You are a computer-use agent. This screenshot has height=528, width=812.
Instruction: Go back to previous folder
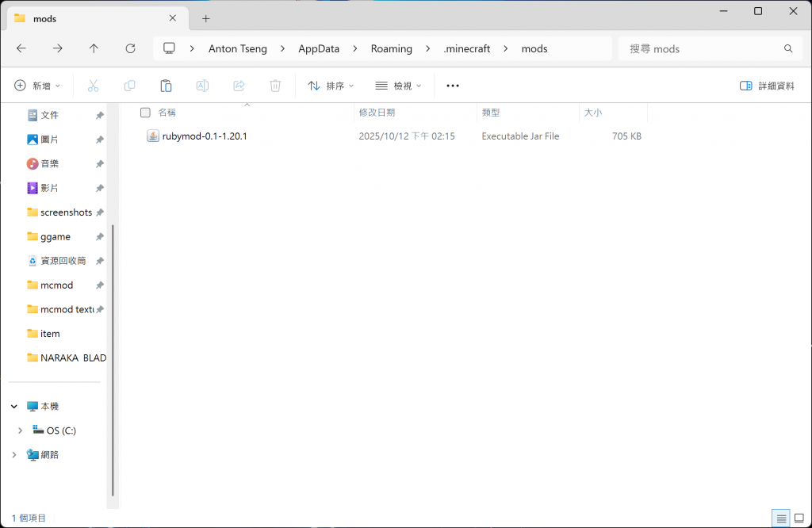pyautogui.click(x=21, y=48)
